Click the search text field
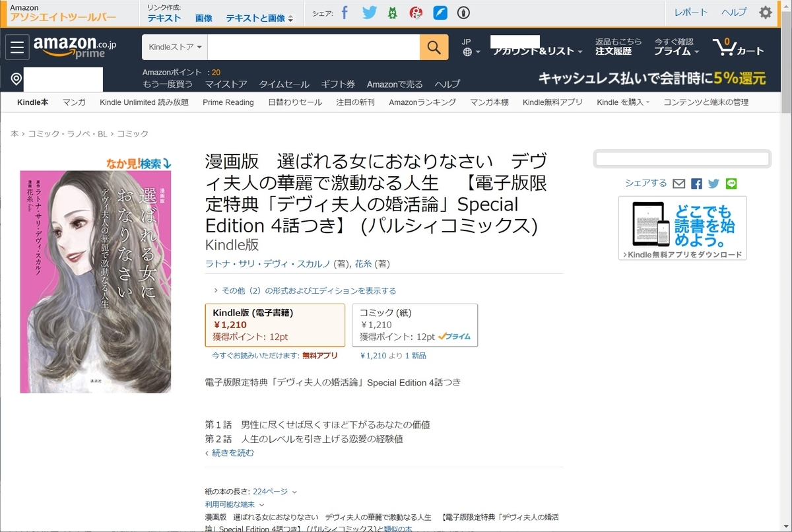 [313, 47]
